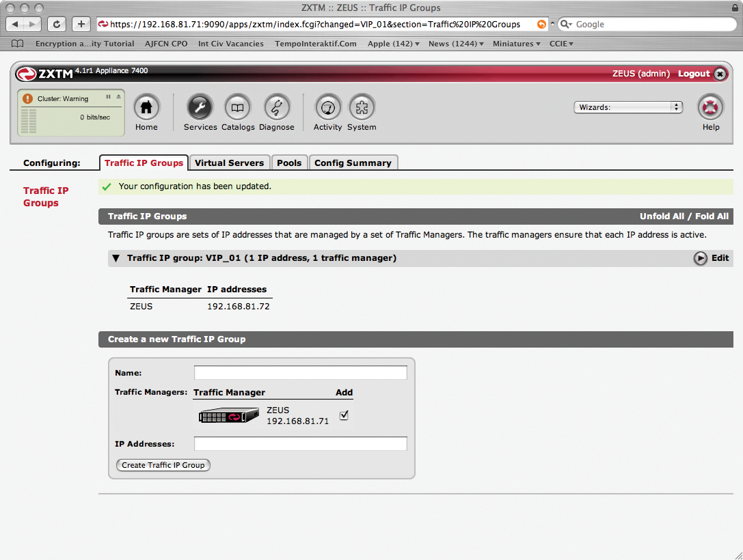Go to the Home icon
This screenshot has width=743, height=560.
pos(146,107)
